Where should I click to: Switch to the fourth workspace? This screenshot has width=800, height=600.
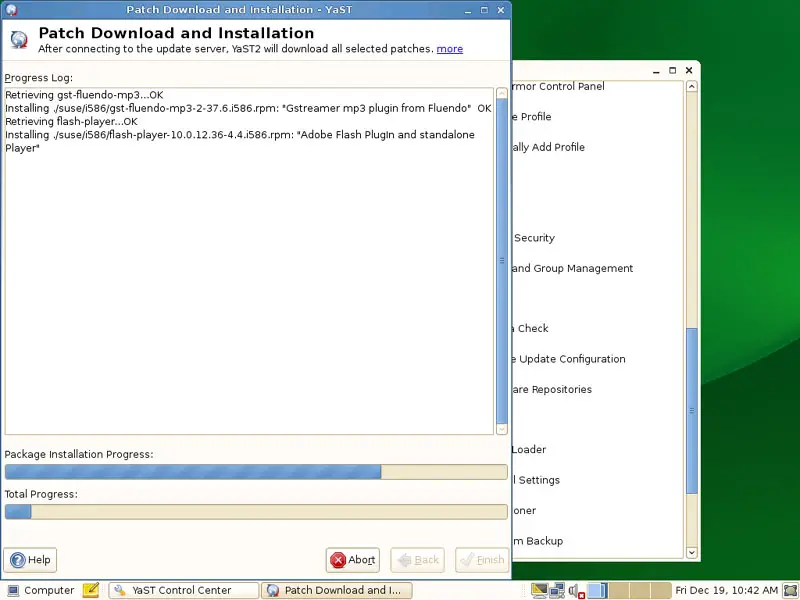point(660,590)
